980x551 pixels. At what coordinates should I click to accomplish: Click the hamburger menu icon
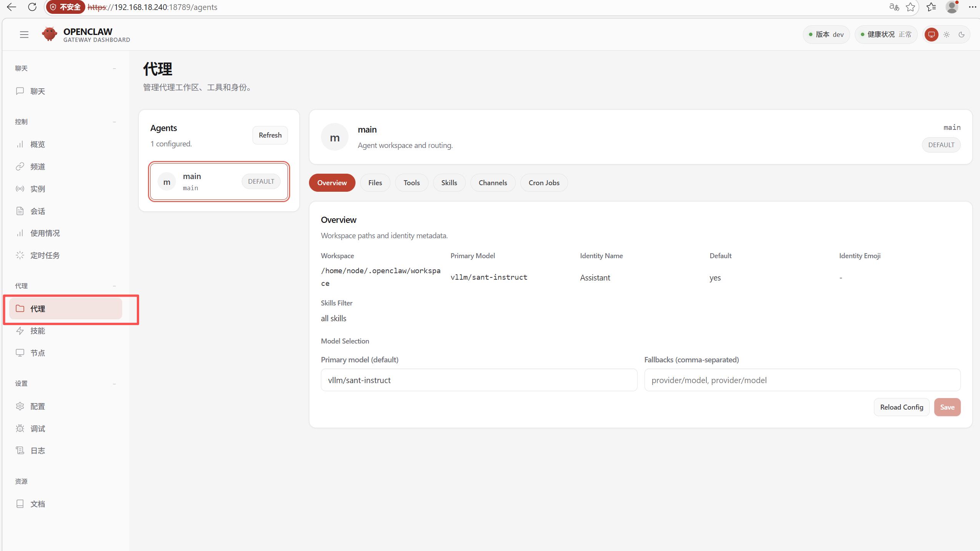point(24,35)
